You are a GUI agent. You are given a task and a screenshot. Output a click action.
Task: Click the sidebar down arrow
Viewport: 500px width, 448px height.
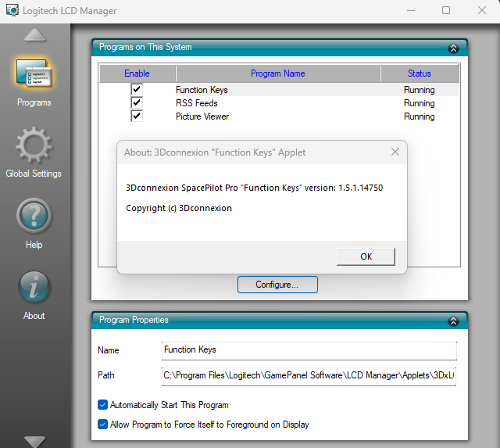click(34, 442)
